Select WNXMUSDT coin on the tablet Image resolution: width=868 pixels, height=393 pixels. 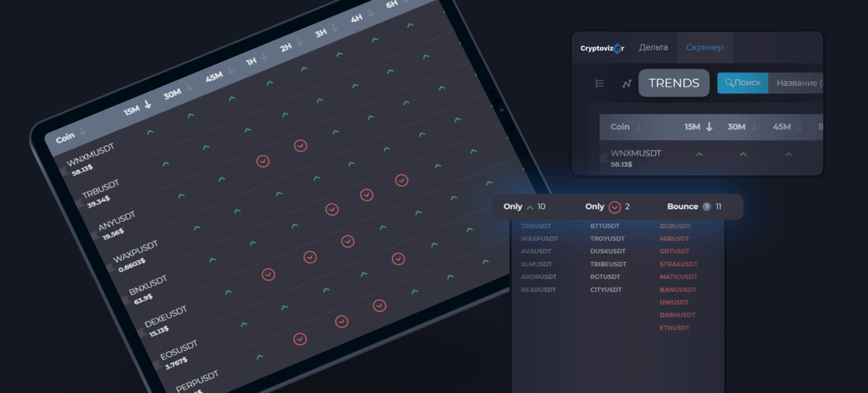(90, 155)
